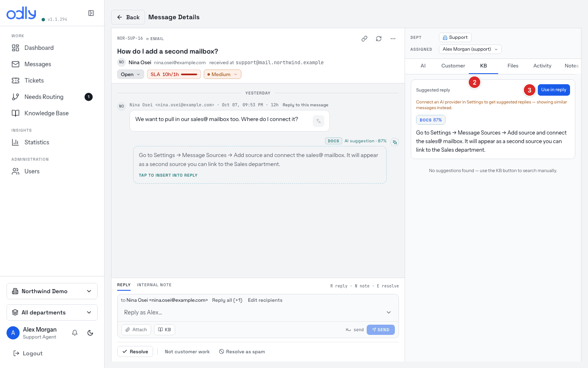
Task: Click the Send button
Action: coord(381,330)
